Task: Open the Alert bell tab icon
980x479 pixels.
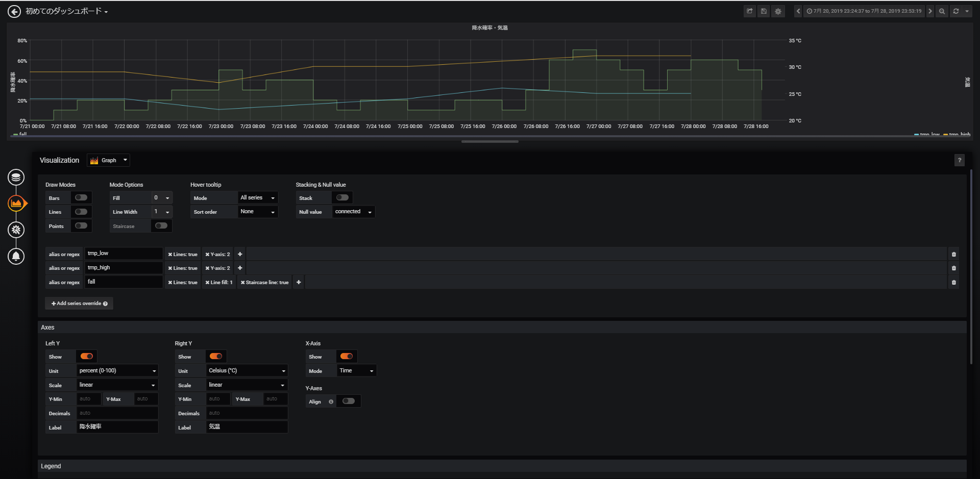Action: pos(16,256)
